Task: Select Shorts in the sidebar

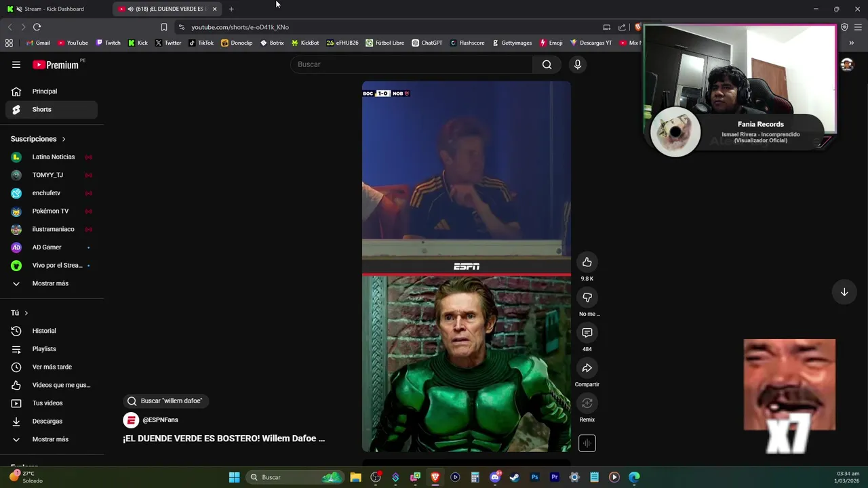Action: [x=52, y=109]
